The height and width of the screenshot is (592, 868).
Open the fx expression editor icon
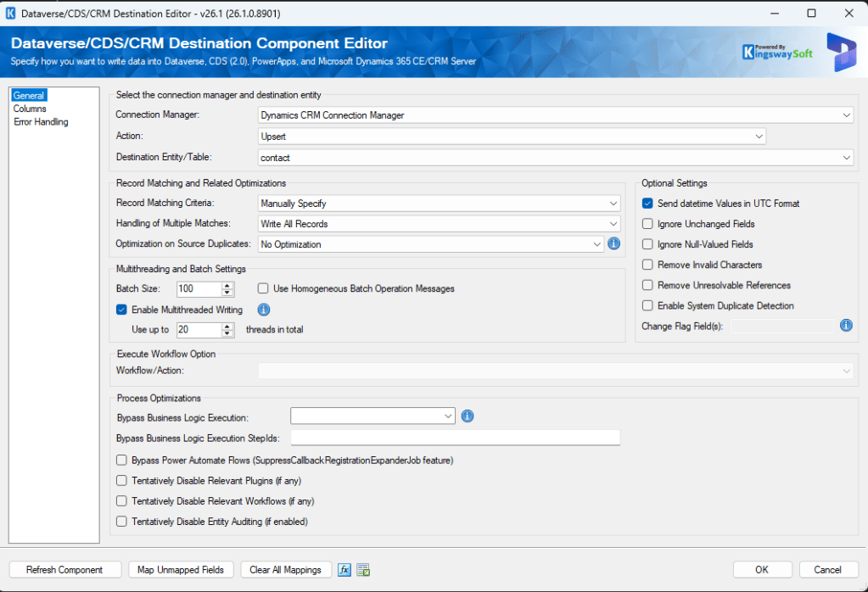click(344, 570)
